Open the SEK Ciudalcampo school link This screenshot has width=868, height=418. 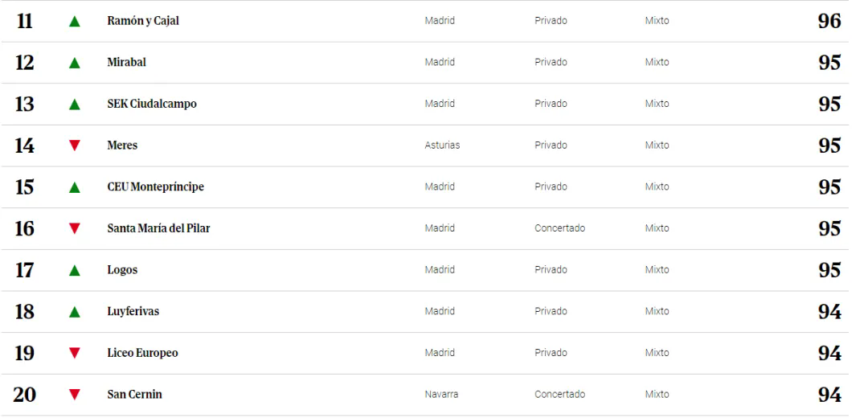[x=152, y=104]
